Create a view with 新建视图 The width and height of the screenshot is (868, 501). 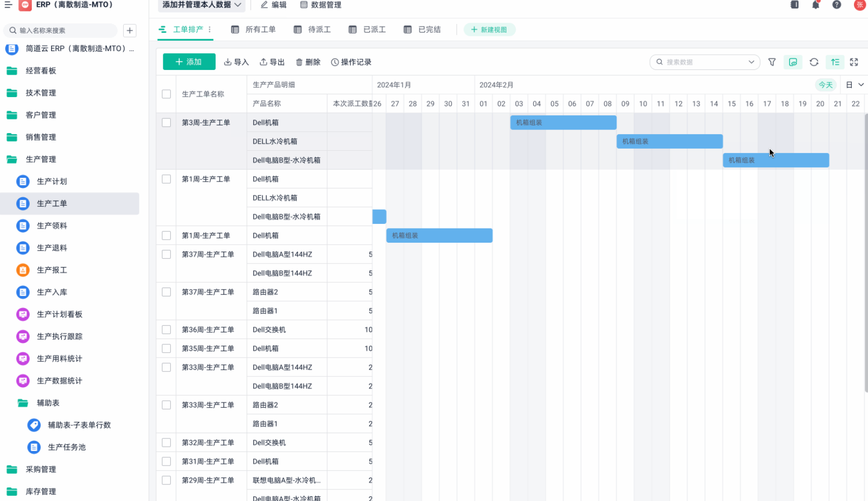coord(489,30)
